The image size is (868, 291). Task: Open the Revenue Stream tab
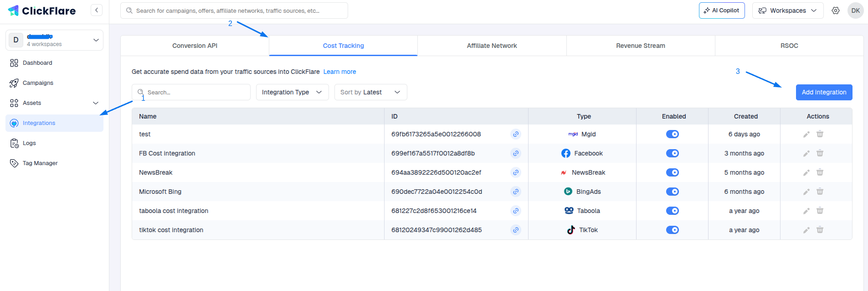[x=641, y=46]
